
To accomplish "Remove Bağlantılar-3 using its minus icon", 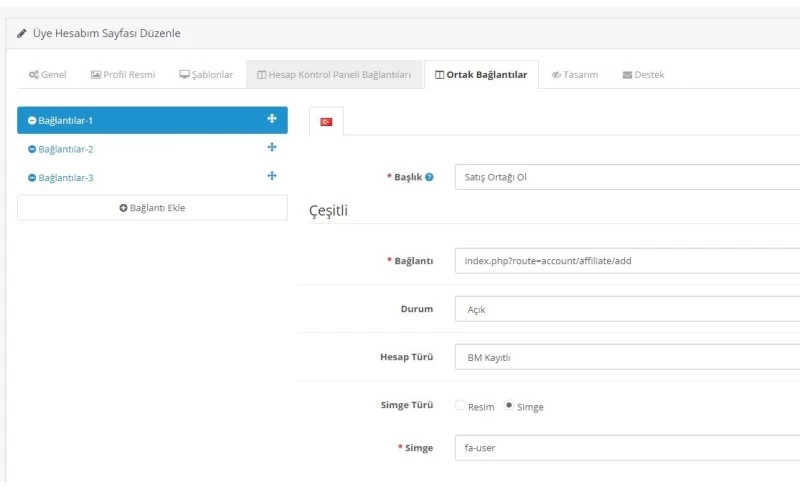I will click(32, 178).
